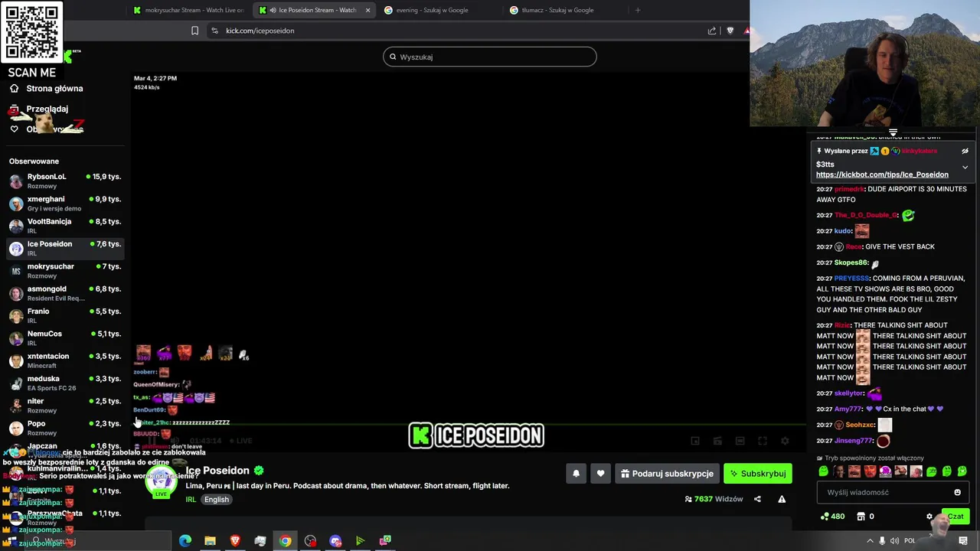The width and height of the screenshot is (980, 551).
Task: Send chat using the Czat button
Action: click(955, 517)
